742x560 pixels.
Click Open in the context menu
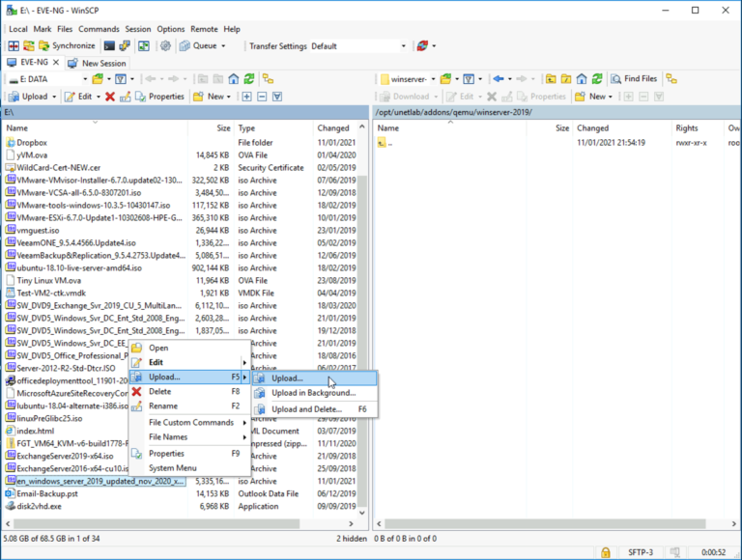[x=189, y=348]
